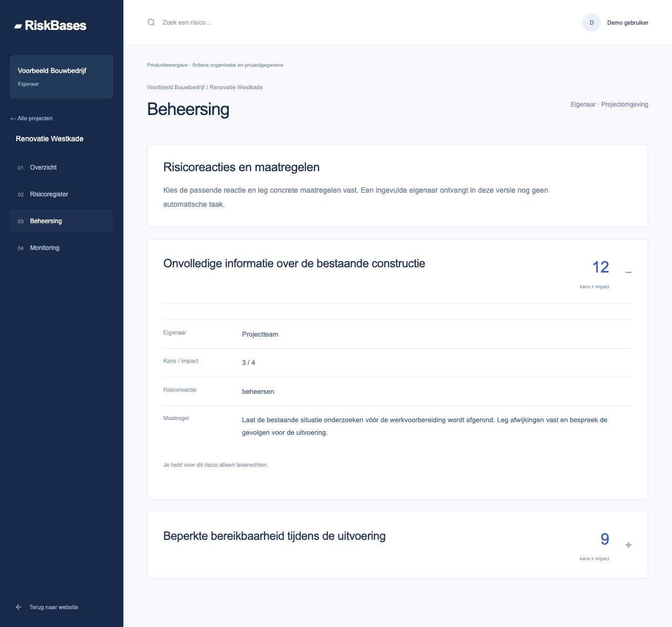Open the Voorbeeld Bouwbedrijf organisation card
This screenshot has height=627, width=672.
tap(61, 77)
